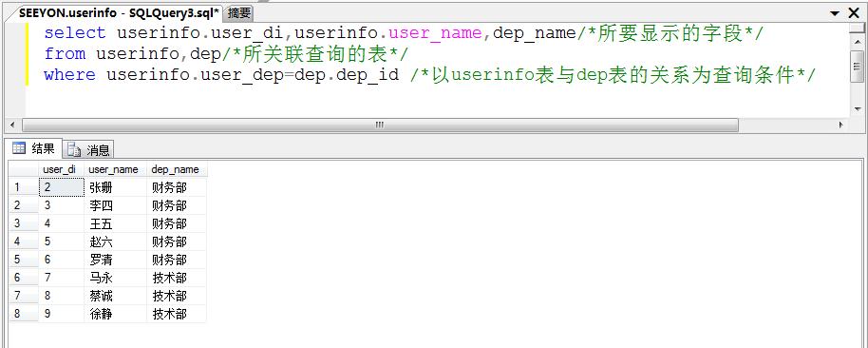Click the messages icon on 消息 tab
This screenshot has height=348, width=868.
74,149
